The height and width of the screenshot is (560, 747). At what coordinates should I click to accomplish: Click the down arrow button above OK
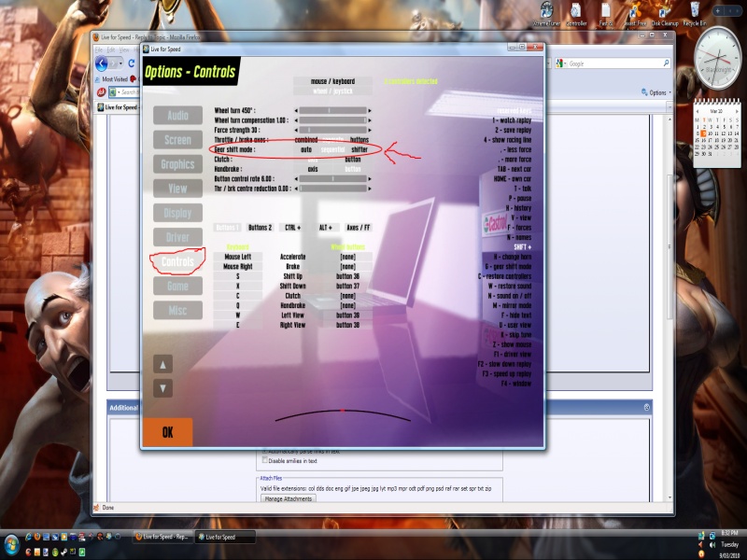click(x=162, y=388)
